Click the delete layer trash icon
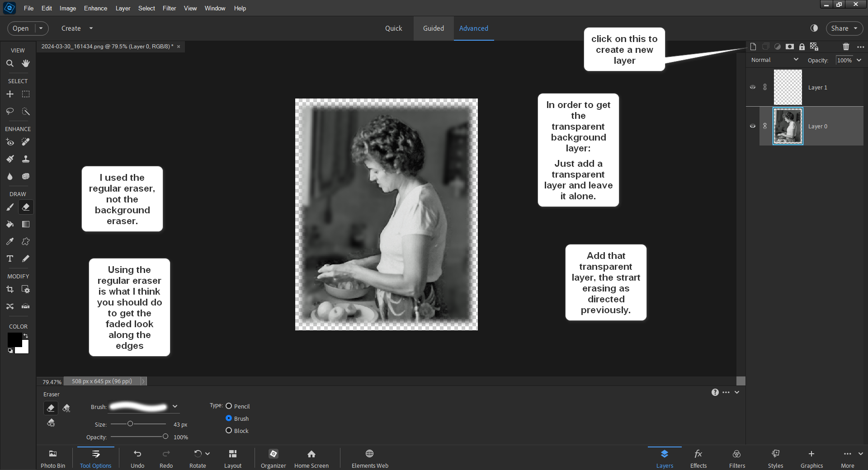The image size is (868, 470). tap(845, 47)
